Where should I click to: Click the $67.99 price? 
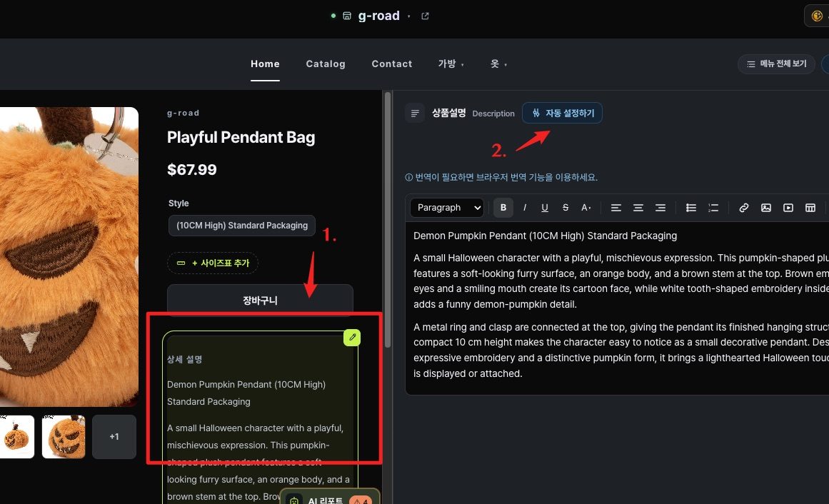coord(192,170)
